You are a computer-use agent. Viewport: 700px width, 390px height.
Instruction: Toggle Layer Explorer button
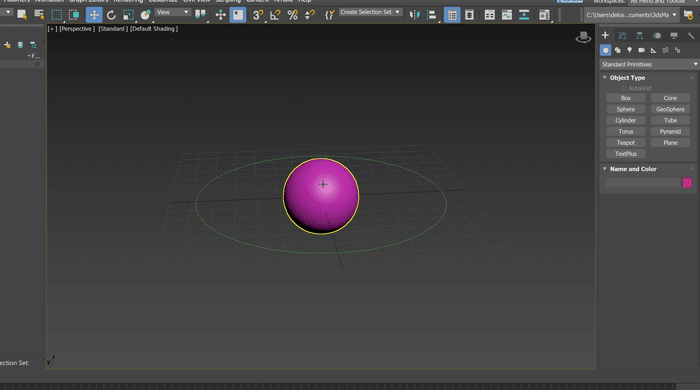(469, 15)
